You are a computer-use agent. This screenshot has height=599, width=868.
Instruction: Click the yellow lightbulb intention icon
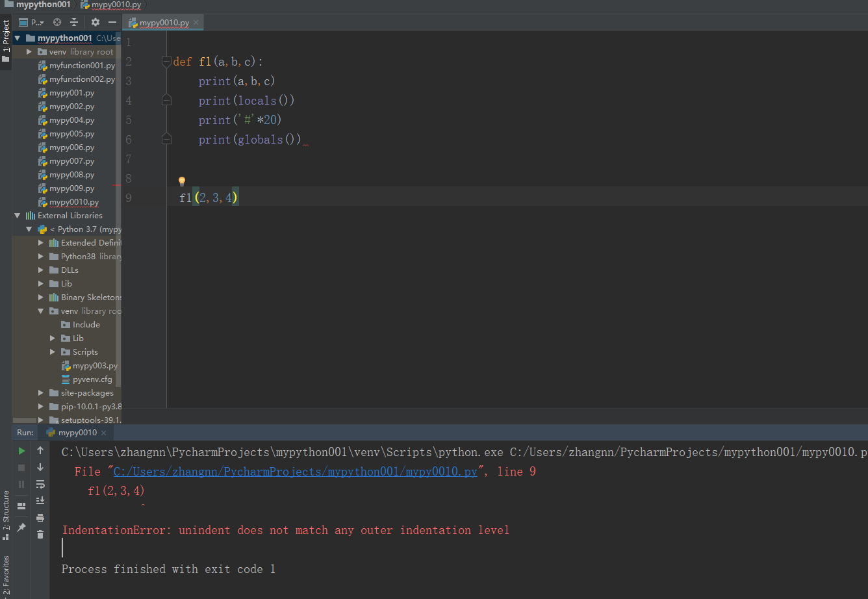point(182,181)
